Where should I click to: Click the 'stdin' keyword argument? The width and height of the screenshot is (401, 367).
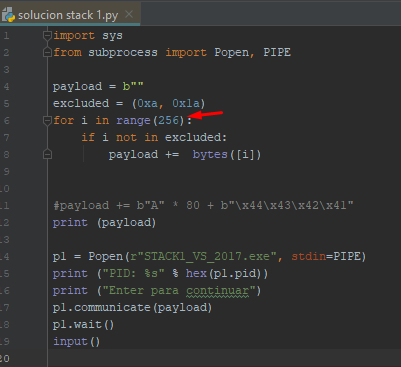point(309,257)
